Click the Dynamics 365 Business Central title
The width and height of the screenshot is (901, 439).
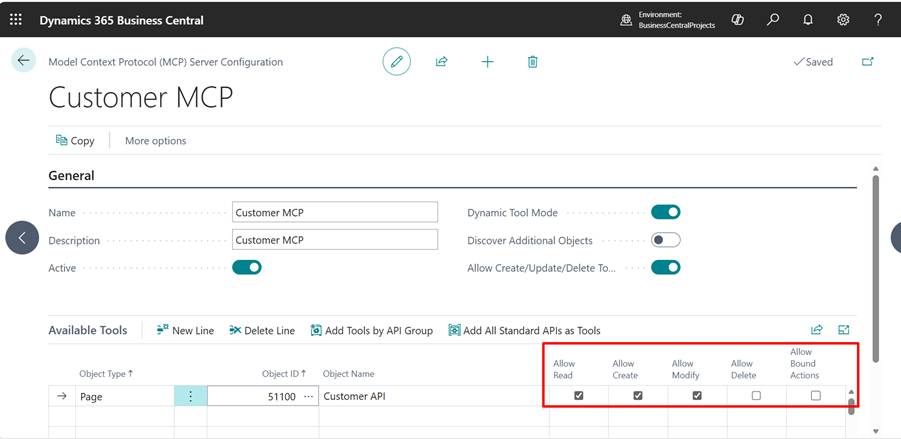121,20
